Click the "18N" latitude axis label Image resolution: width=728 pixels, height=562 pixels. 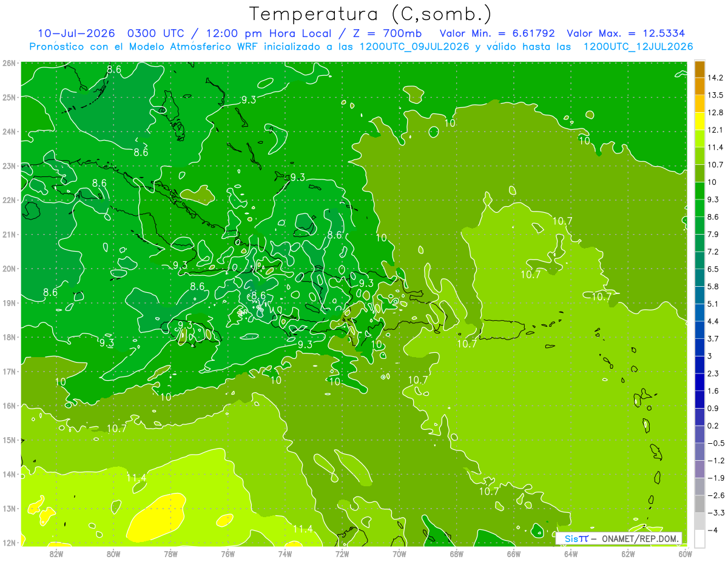tap(9, 337)
